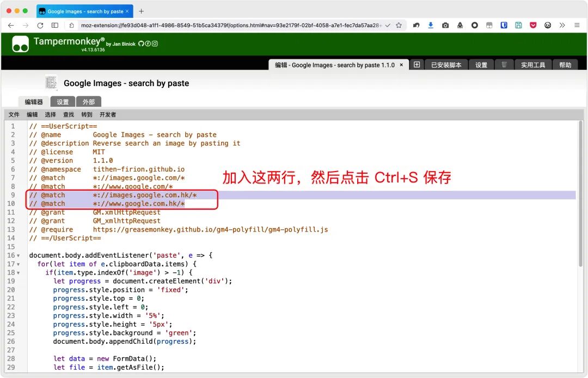Click line number 9 in the gutter
Viewport: 588px width, 378px height.
tap(13, 195)
